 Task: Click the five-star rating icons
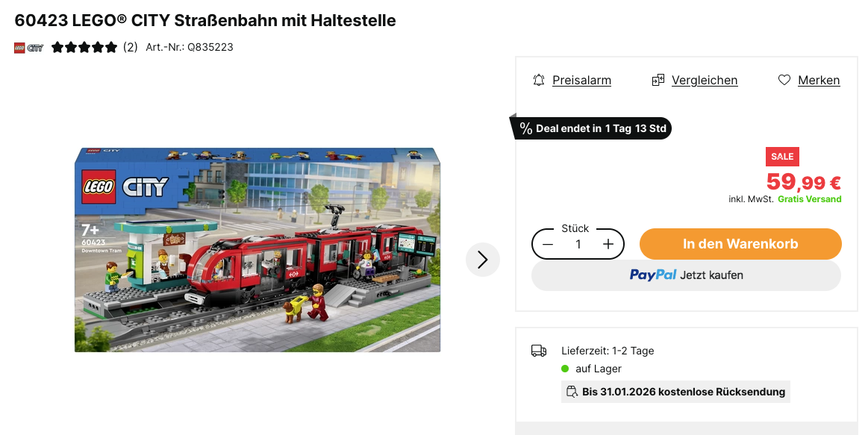click(84, 48)
